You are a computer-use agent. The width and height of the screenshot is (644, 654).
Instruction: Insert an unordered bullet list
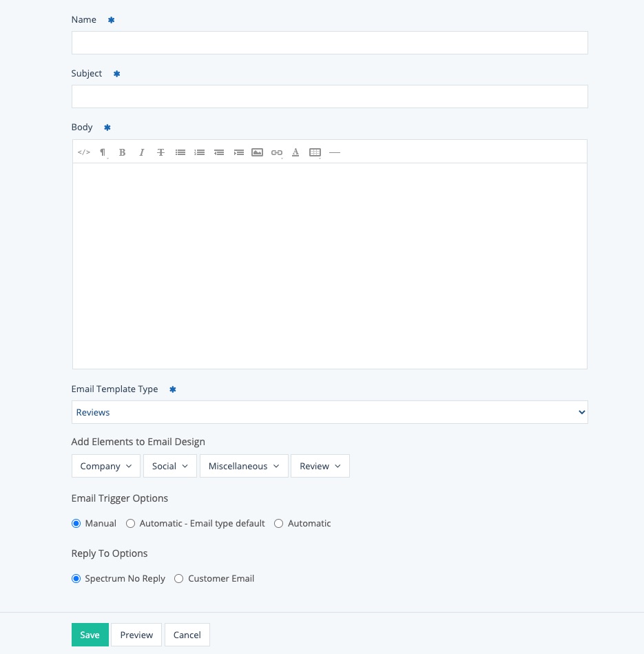tap(180, 152)
